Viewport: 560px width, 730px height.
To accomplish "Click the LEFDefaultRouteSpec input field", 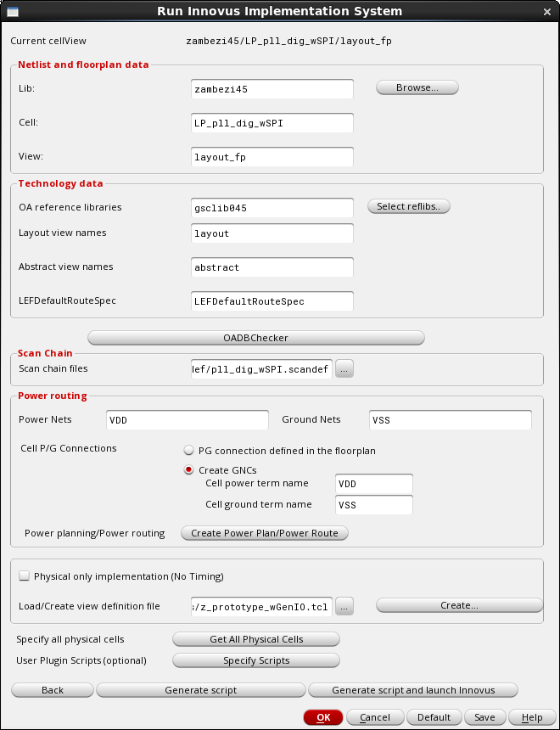I will pos(272,301).
